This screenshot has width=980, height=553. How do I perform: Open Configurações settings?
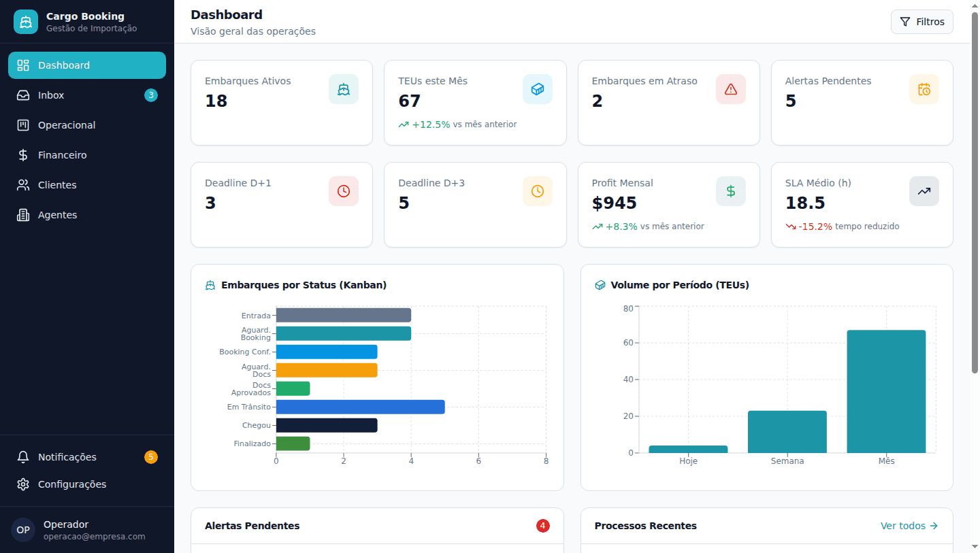87,484
